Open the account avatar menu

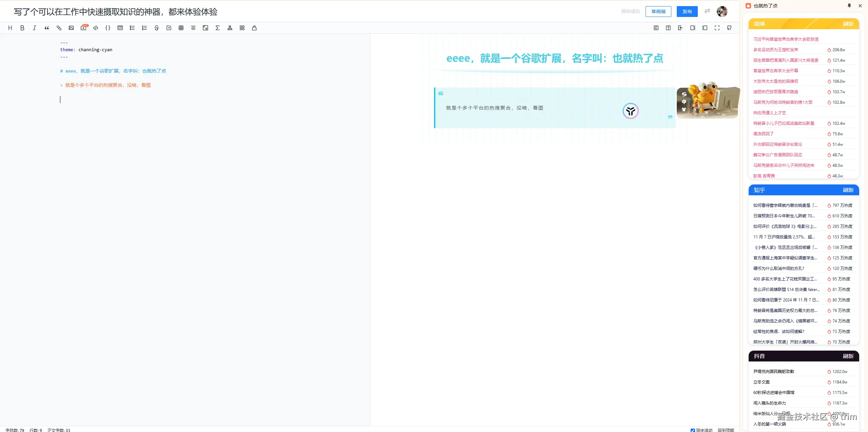(722, 12)
